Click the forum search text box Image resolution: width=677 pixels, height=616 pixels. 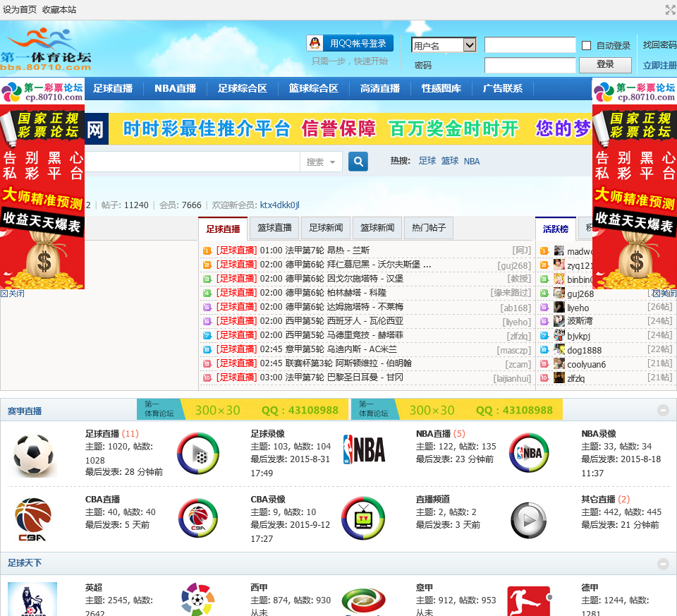pos(192,162)
